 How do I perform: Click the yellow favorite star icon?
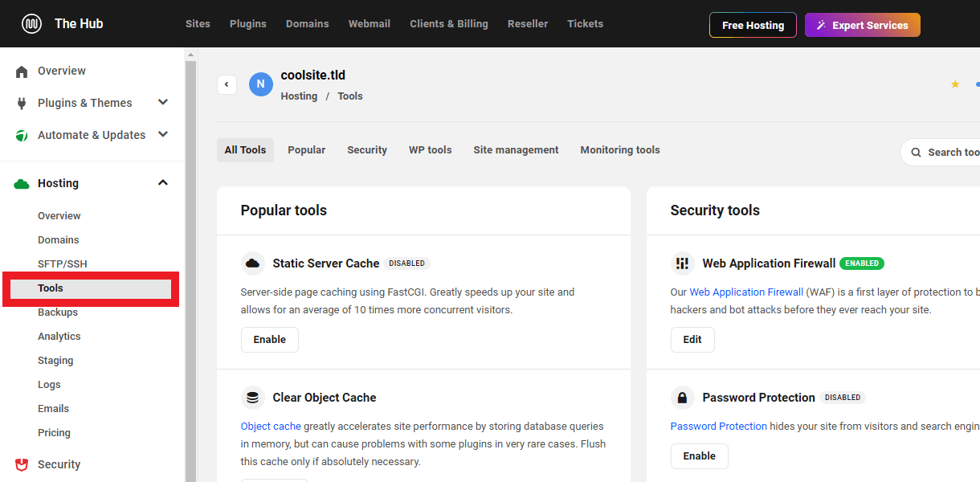tap(955, 84)
